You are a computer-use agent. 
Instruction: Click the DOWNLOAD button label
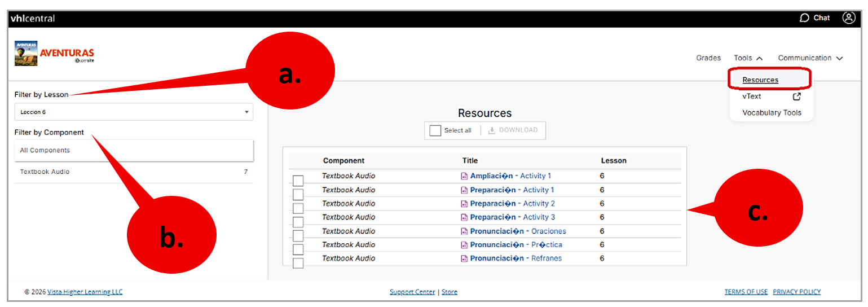click(x=518, y=130)
